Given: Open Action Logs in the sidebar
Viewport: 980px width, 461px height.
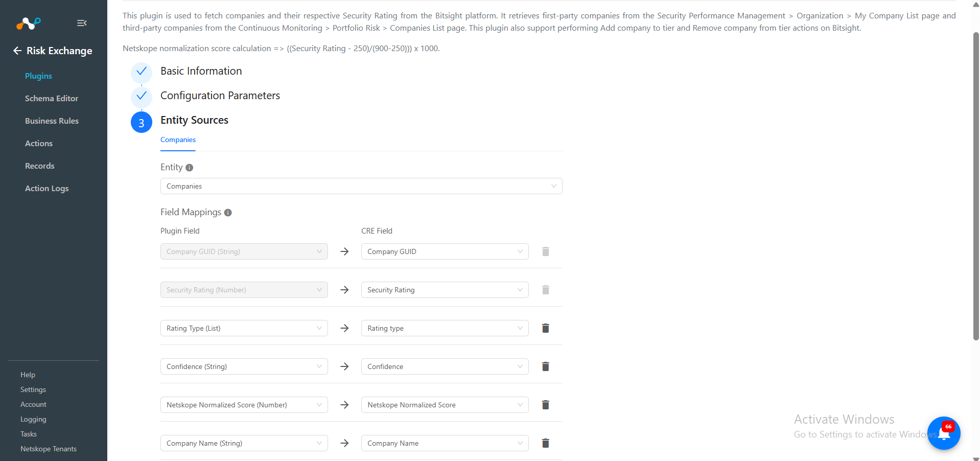Looking at the screenshot, I should tap(47, 189).
